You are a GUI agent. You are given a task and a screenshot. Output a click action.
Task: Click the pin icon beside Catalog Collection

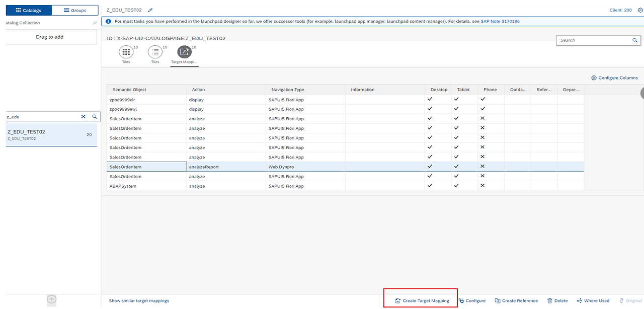coord(95,23)
